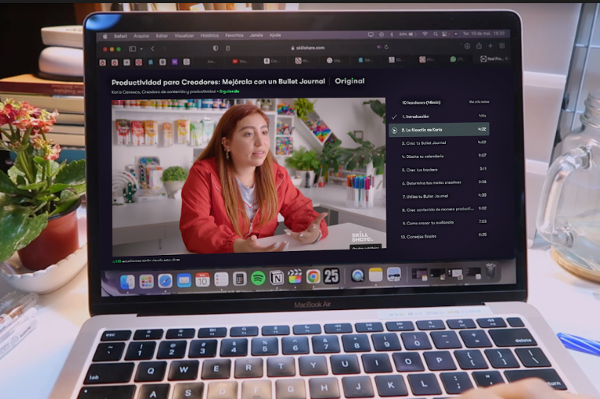
Task: Click the lesson video player
Action: 249,175
